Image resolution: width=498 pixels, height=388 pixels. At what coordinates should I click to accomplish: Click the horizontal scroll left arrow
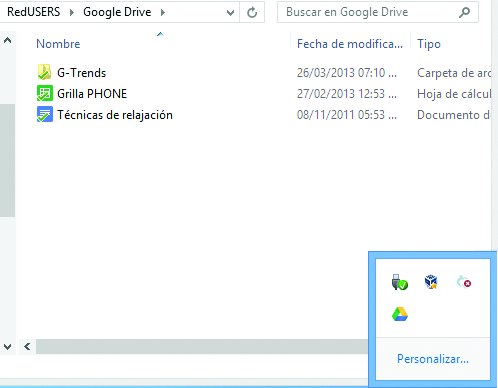[27, 347]
